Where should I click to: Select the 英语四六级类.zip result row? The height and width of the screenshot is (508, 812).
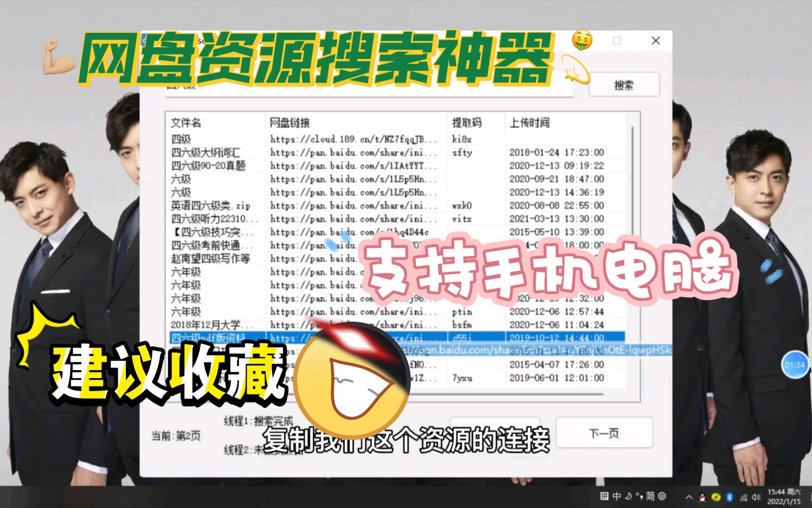pyautogui.click(x=210, y=206)
